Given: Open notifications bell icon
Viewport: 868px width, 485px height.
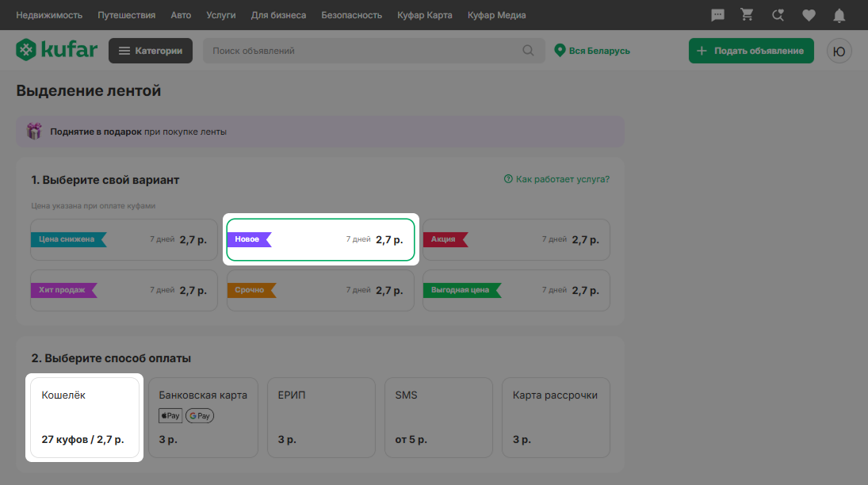Looking at the screenshot, I should click(839, 16).
